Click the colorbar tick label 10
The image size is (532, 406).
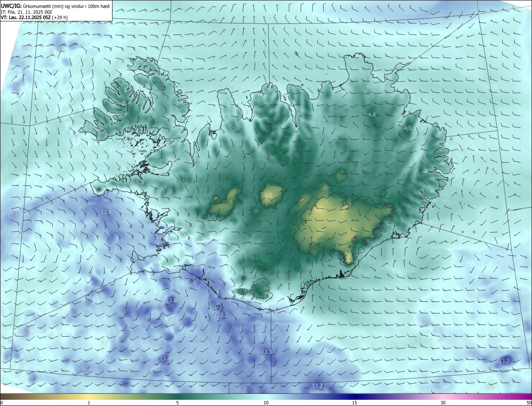[x=266, y=403]
